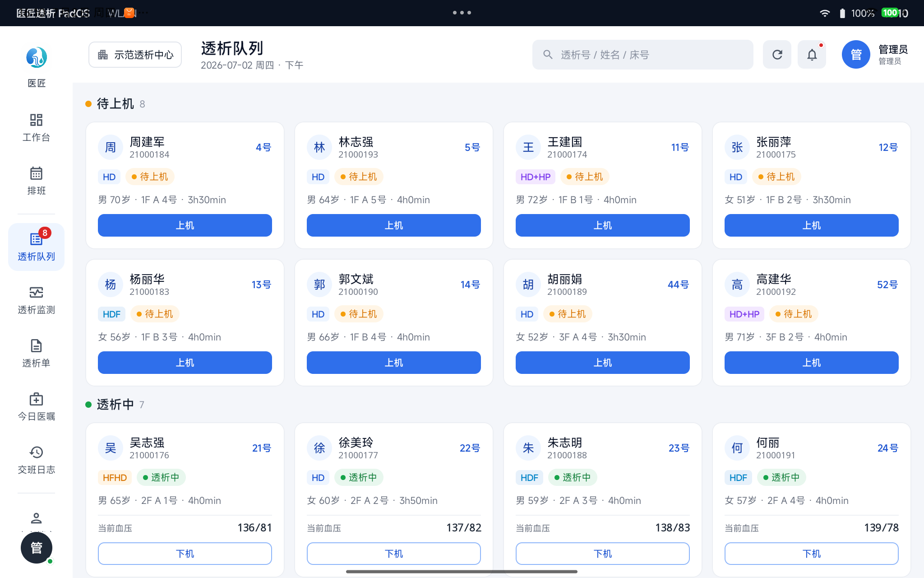Tap the home indicator bar
The image size is (924, 578).
coord(462,572)
